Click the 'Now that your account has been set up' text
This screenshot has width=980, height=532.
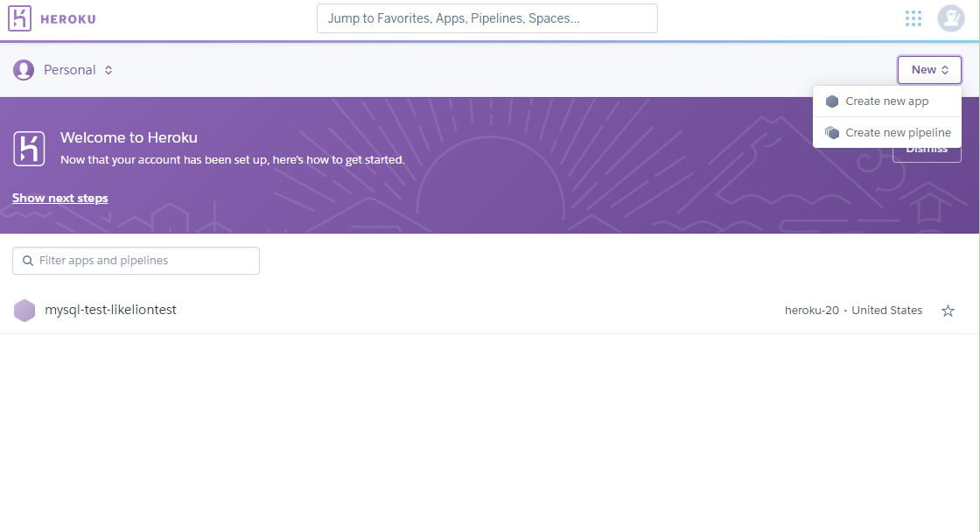pyautogui.click(x=233, y=160)
